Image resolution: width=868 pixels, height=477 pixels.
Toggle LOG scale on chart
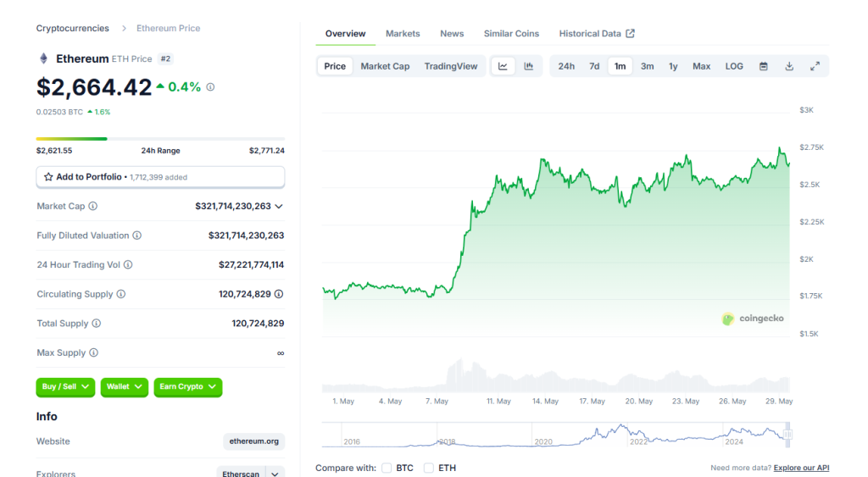[x=734, y=66]
